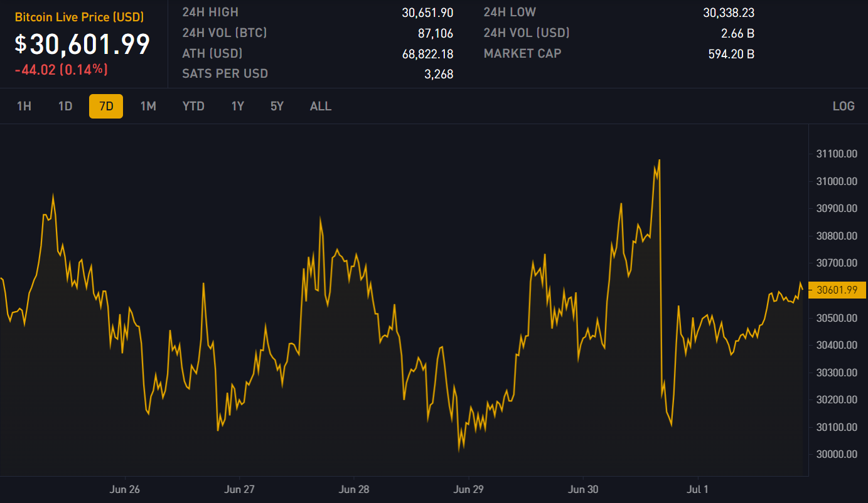
Task: Click the Jun 29 date marker
Action: pos(469,489)
